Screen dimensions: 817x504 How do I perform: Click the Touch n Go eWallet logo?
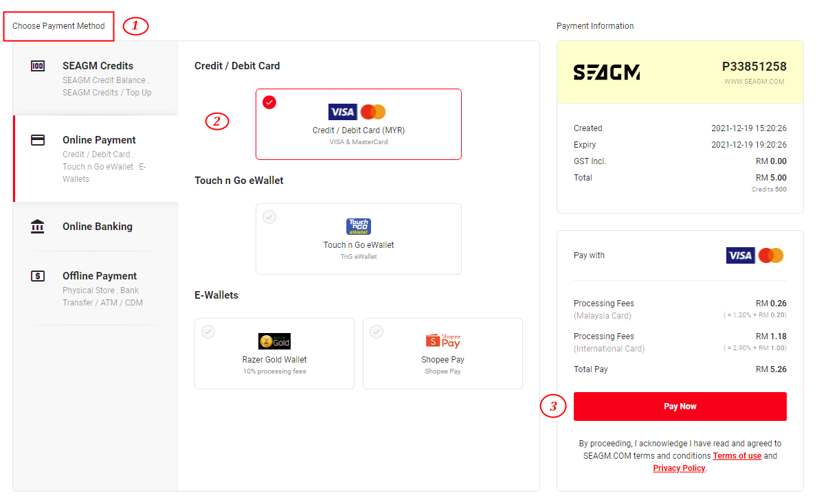pos(359,227)
